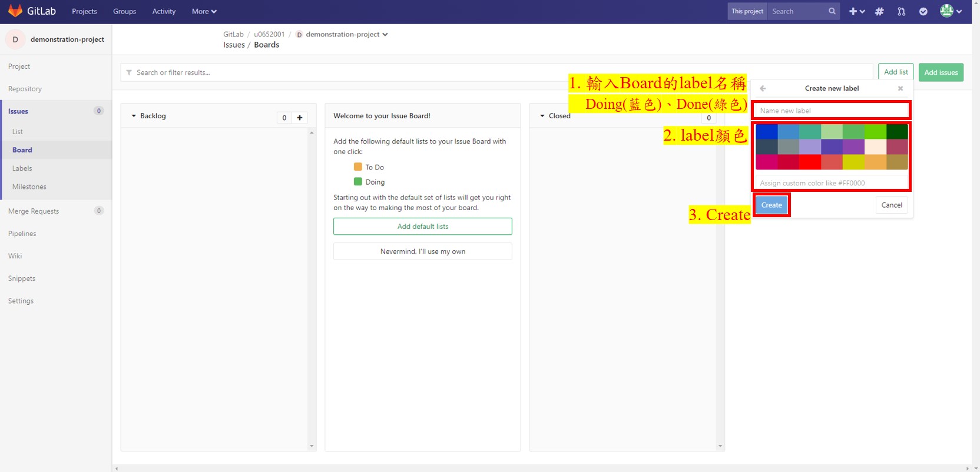
Task: Focus the Name new label field
Action: pos(832,111)
